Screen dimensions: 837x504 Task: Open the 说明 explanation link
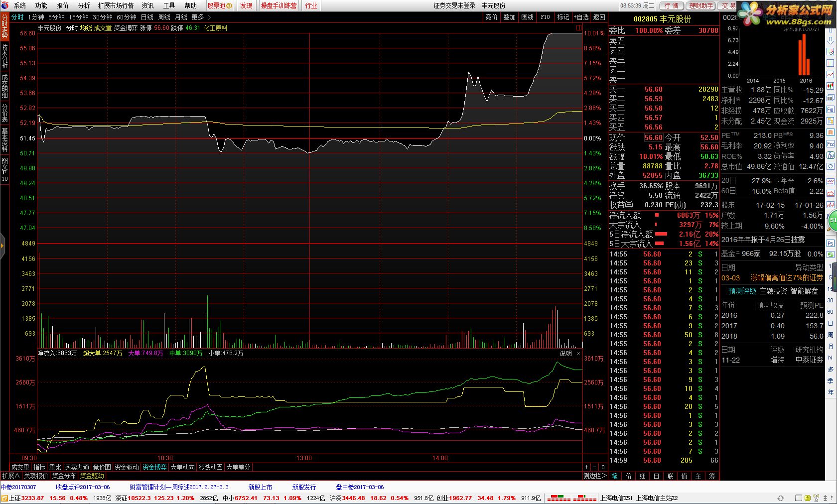click(x=566, y=354)
